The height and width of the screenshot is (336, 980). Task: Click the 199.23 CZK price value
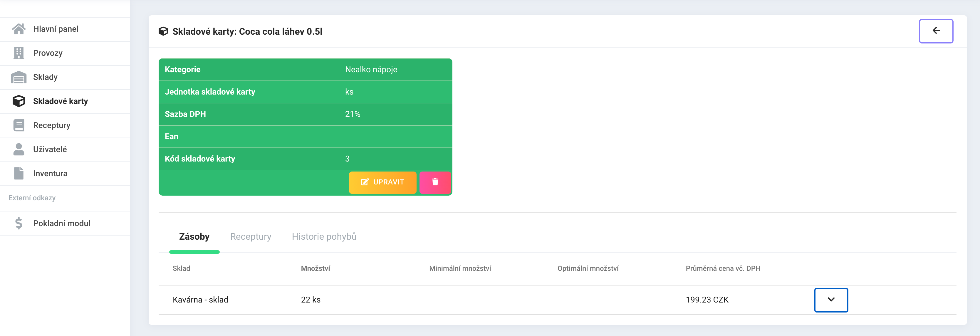click(x=707, y=300)
